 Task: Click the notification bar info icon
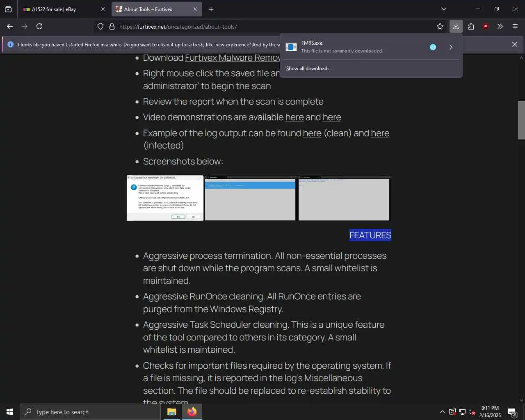[10, 44]
